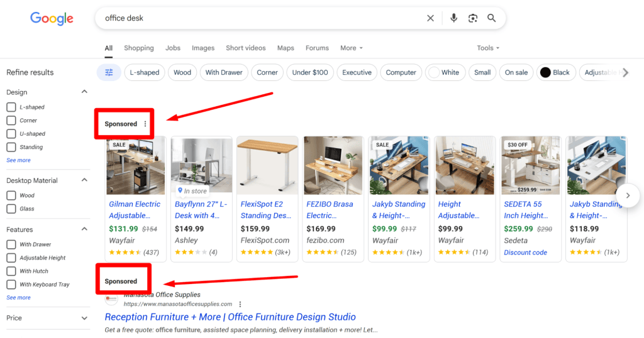
Task: Click Jakyb Standing desk on sale $99.99
Action: [399, 210]
